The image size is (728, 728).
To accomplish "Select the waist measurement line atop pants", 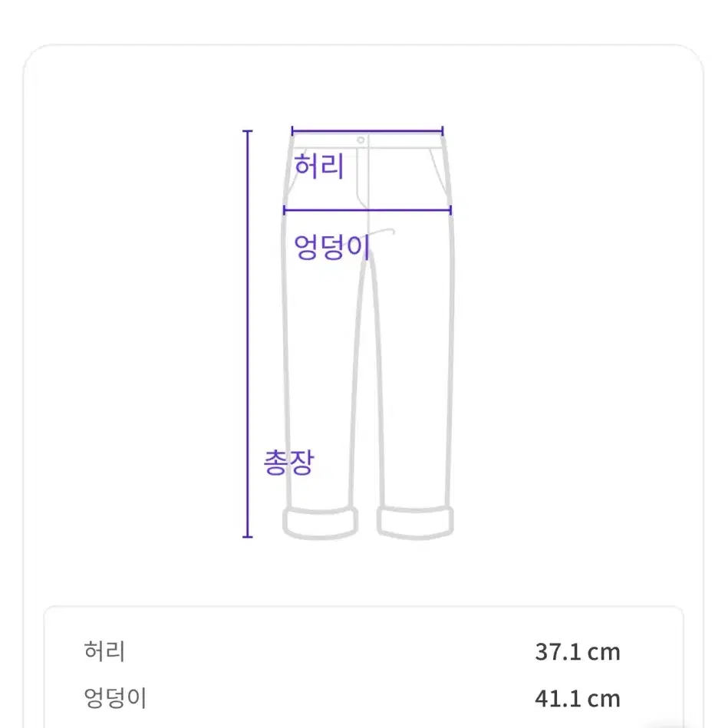I will click(367, 131).
